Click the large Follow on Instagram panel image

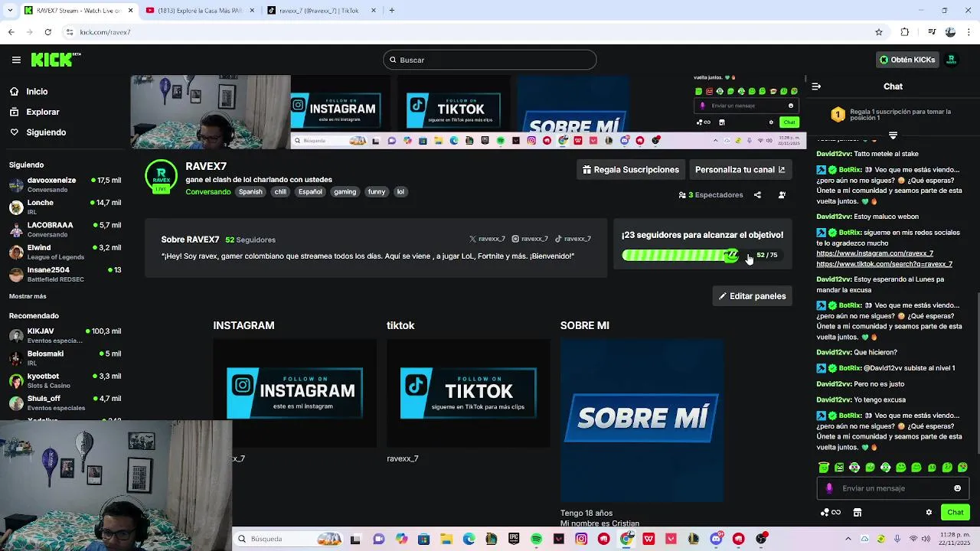tap(295, 393)
